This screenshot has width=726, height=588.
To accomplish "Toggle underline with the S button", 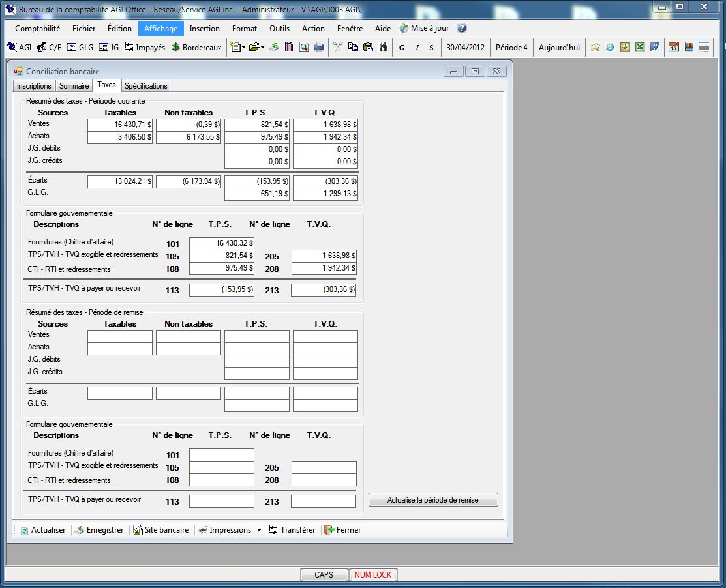I will tap(432, 48).
